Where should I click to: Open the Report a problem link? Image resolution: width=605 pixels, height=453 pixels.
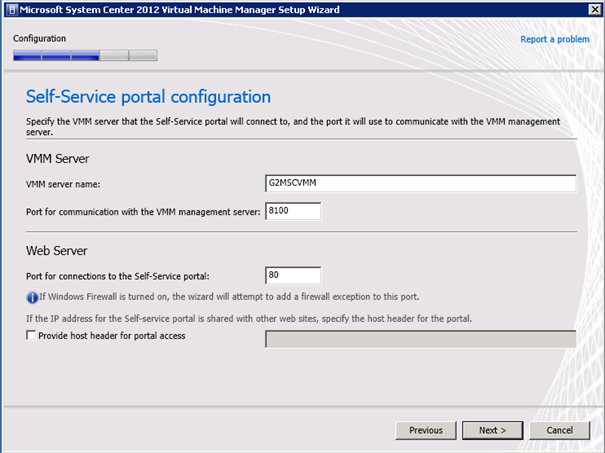click(x=554, y=39)
